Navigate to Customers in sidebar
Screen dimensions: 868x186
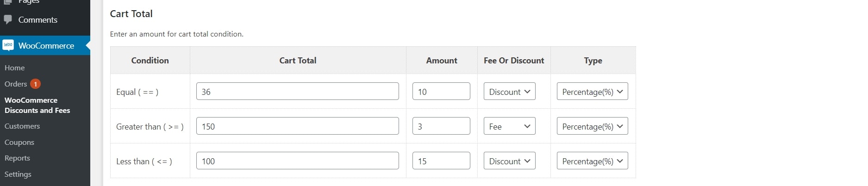pos(22,126)
